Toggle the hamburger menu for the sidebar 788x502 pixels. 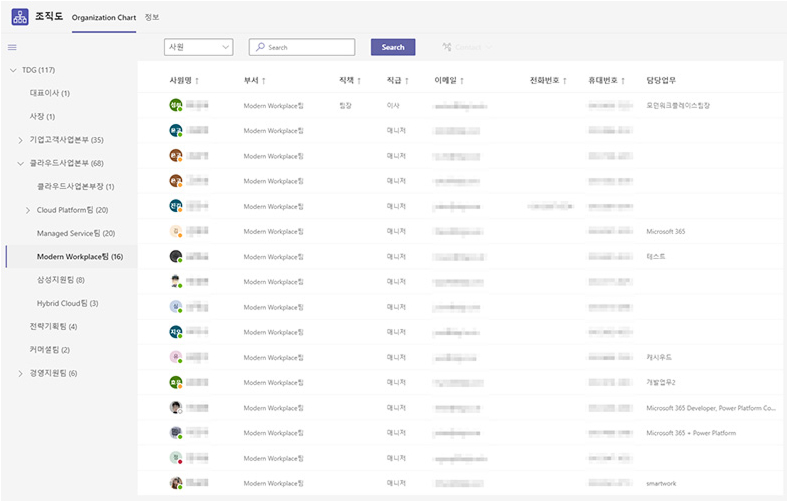pos(12,47)
